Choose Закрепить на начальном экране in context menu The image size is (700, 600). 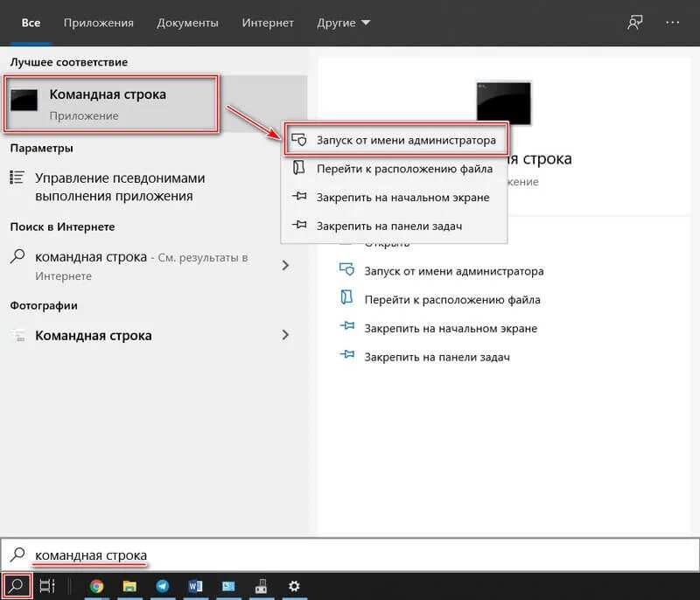click(x=395, y=197)
